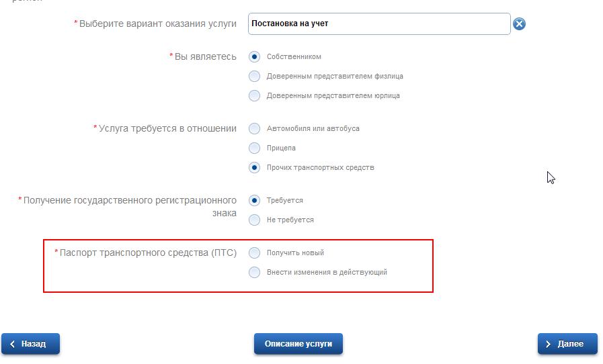Pick "Прочих транспортных средств" option
Screen dimensions: 603x364
click(254, 168)
